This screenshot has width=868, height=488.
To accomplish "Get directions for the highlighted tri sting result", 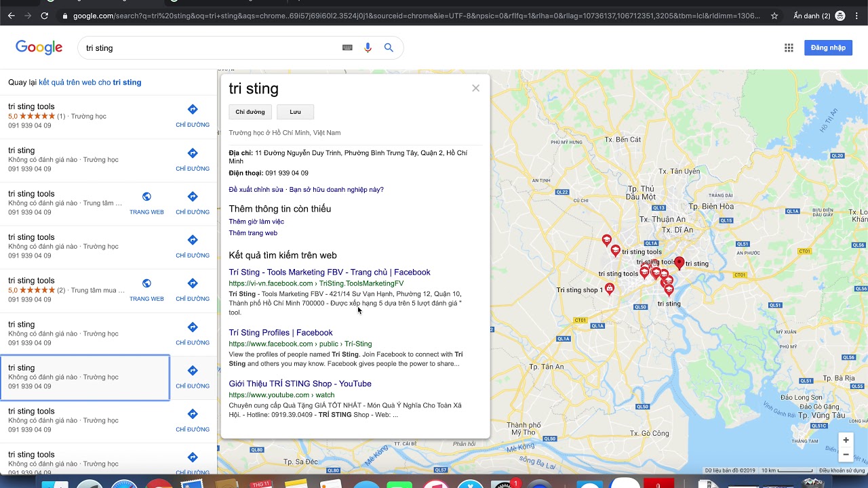I will point(193,377).
